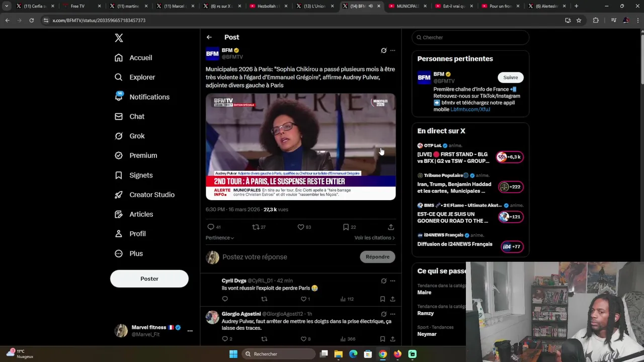Open Explorer in sidebar
This screenshot has height=362, width=644.
click(135, 77)
